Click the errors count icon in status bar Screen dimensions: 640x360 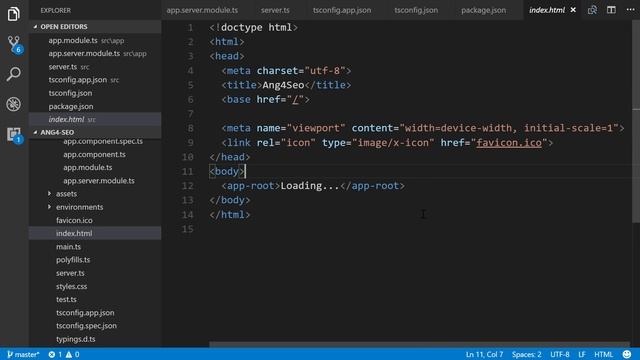[x=55, y=354]
